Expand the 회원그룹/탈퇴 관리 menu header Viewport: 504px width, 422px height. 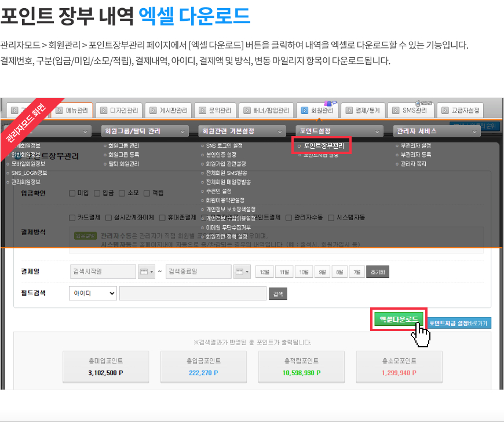click(x=145, y=131)
